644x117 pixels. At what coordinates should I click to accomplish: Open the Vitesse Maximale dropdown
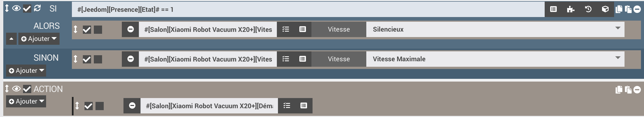point(495,59)
